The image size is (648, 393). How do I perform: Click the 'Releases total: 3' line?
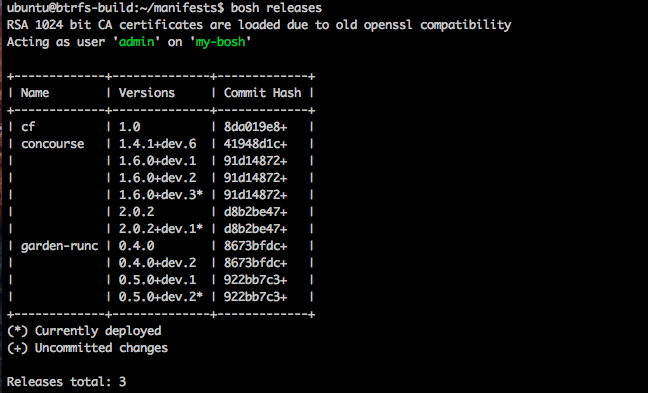(x=67, y=381)
